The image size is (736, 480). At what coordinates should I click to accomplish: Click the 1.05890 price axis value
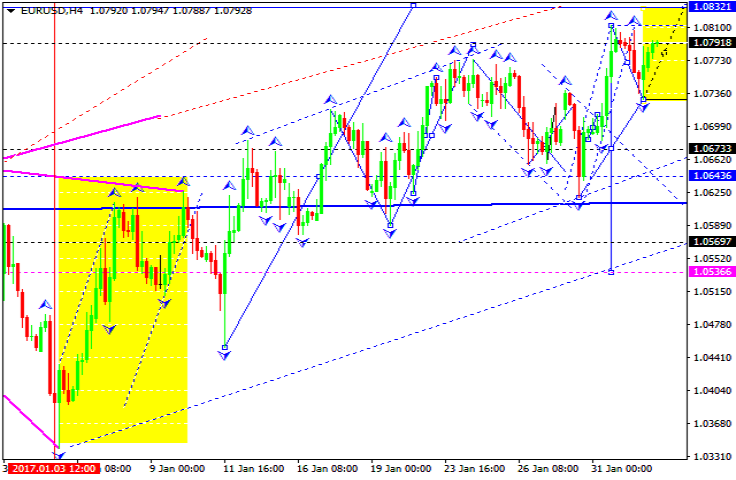click(x=713, y=226)
